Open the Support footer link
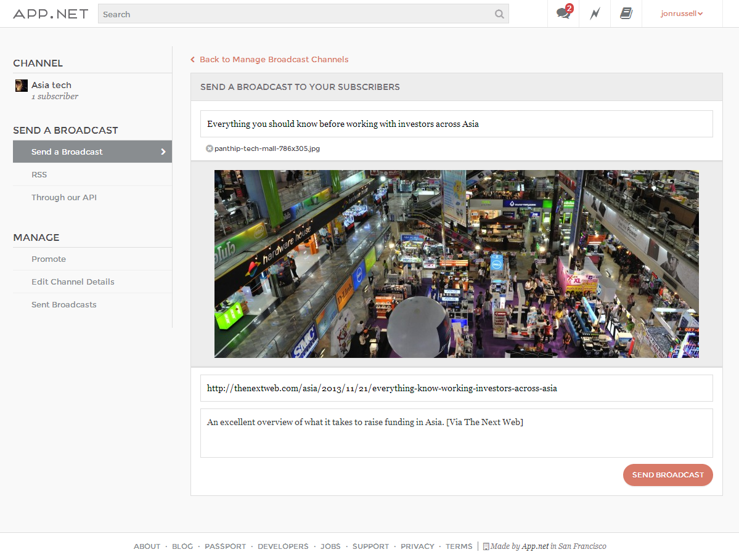 [370, 546]
